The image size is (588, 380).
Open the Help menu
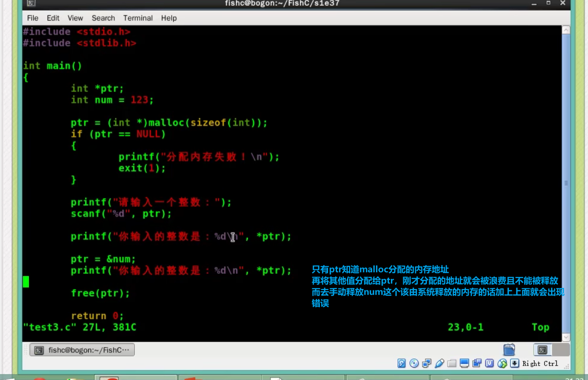click(x=169, y=18)
